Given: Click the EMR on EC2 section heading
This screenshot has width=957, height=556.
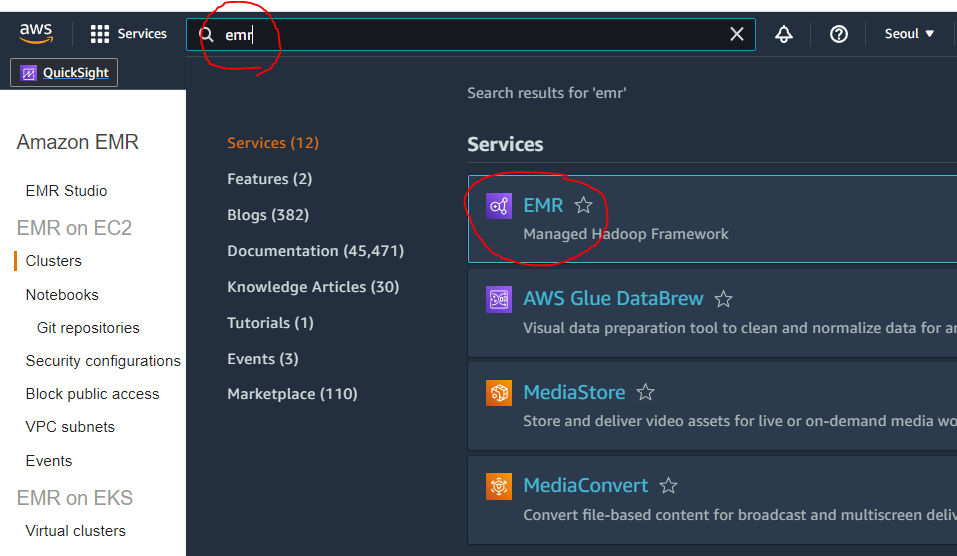Looking at the screenshot, I should pos(74,228).
